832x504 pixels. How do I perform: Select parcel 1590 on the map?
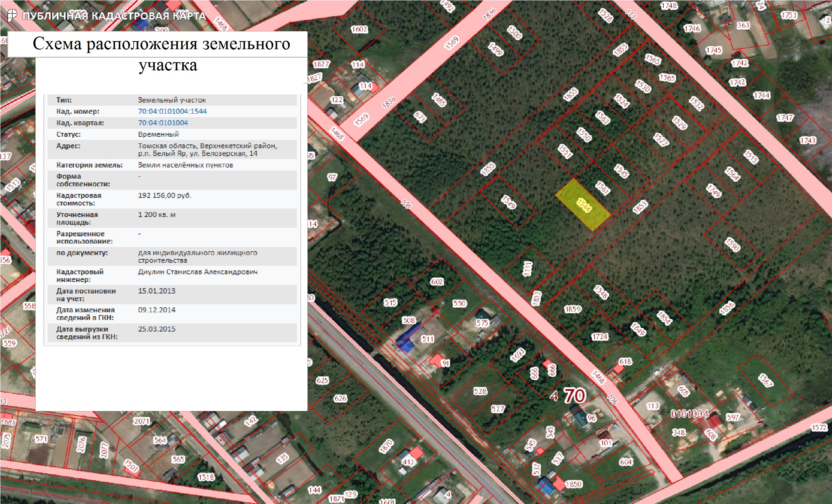point(732,245)
